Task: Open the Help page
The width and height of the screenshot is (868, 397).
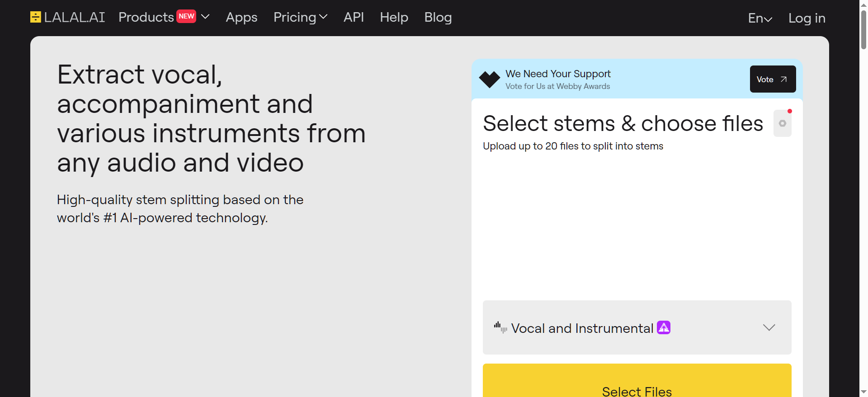Action: click(394, 17)
